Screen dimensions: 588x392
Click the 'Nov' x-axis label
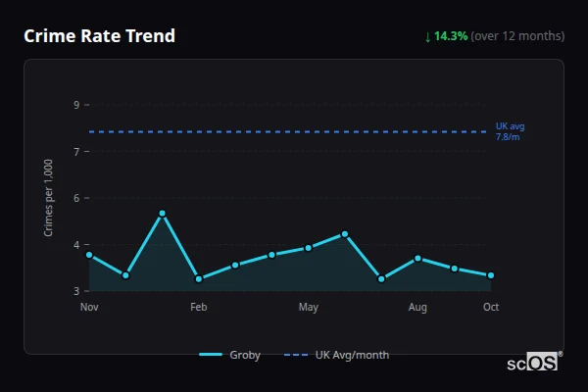pos(89,307)
